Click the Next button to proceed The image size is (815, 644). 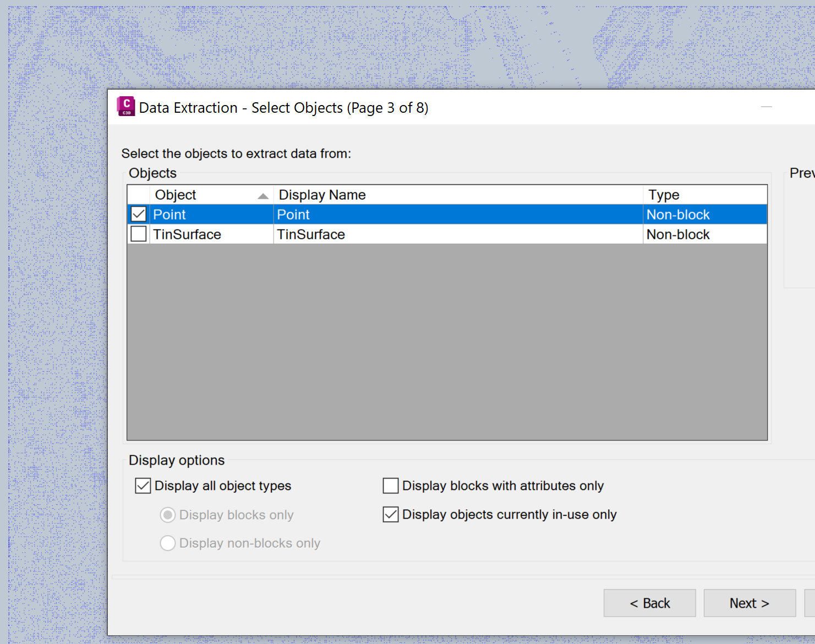click(x=749, y=603)
